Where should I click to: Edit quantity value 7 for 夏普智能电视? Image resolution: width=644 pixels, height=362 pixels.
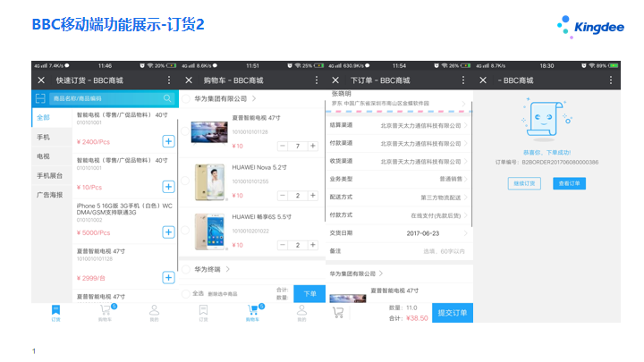coord(298,146)
